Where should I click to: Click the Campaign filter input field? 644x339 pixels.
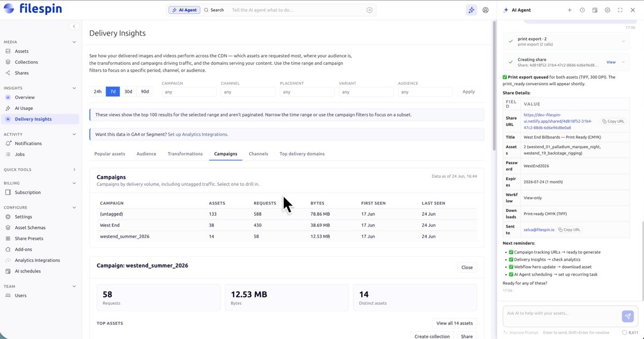coord(189,92)
